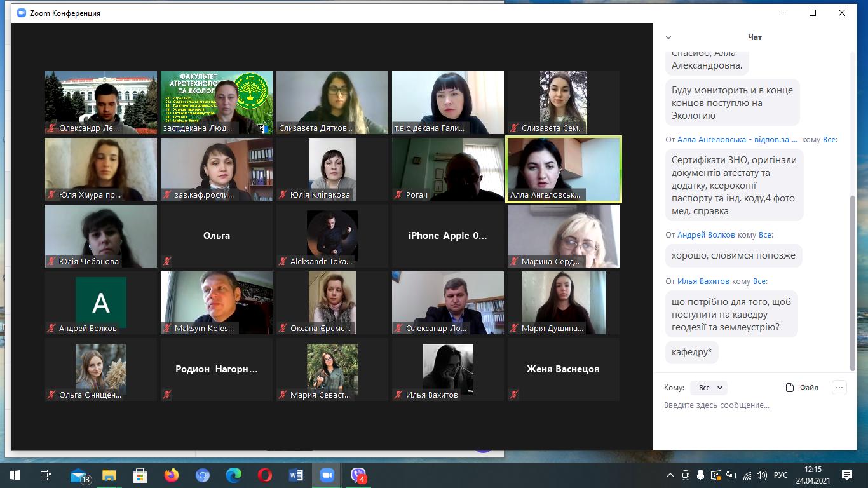Select the message starting 'що потрібно для того'
Image resolution: width=868 pixels, height=488 pixels.
[731, 314]
